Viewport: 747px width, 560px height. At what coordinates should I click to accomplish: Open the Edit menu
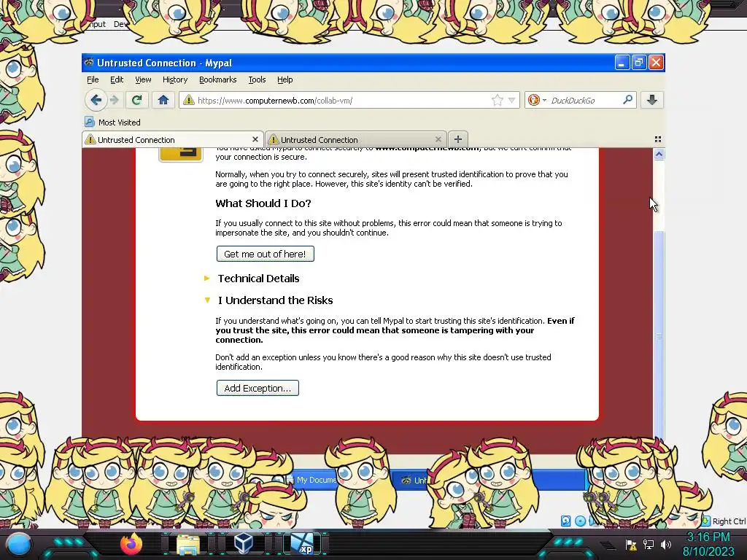click(x=117, y=79)
